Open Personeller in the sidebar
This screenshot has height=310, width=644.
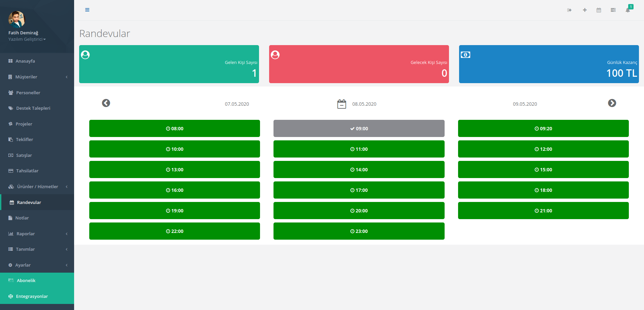37,93
